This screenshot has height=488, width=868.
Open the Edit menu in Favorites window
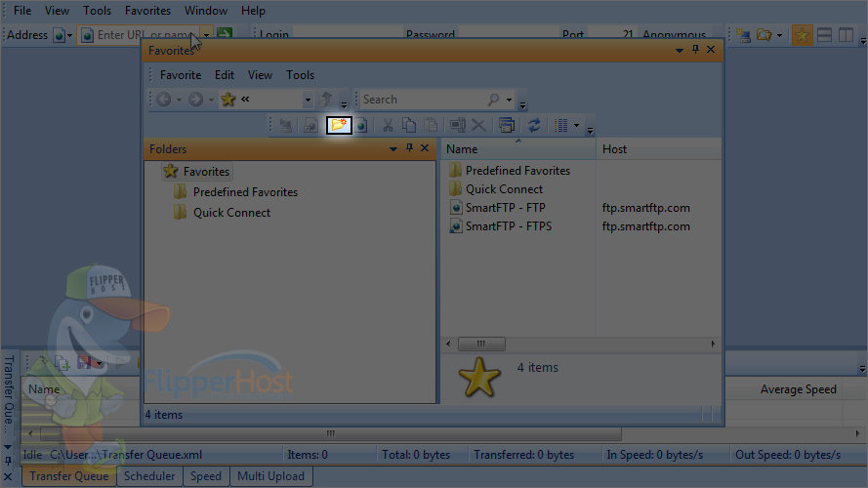pos(225,75)
